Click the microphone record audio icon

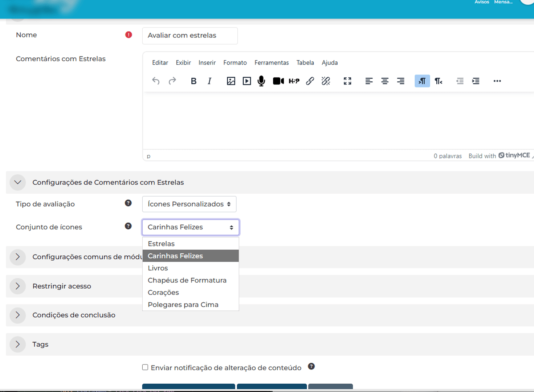tap(261, 81)
